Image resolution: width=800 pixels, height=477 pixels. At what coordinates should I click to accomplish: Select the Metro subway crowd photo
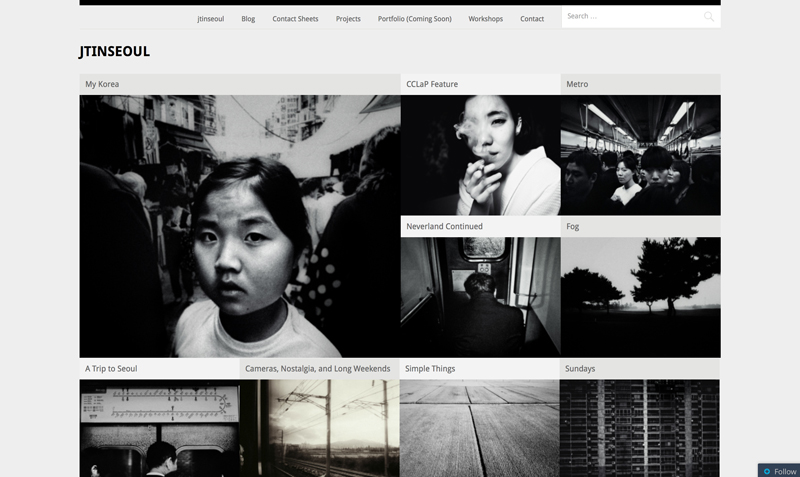[x=641, y=155]
